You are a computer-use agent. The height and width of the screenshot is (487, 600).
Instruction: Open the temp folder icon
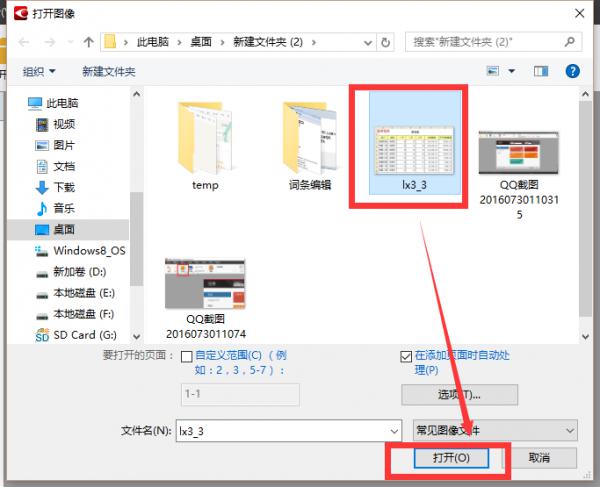[204, 138]
